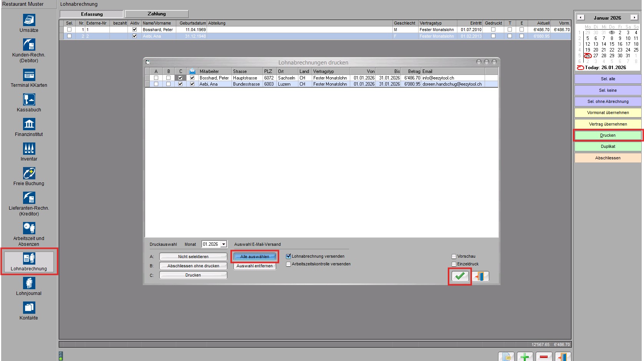
Task: Go to previous month in calendar
Action: (581, 17)
